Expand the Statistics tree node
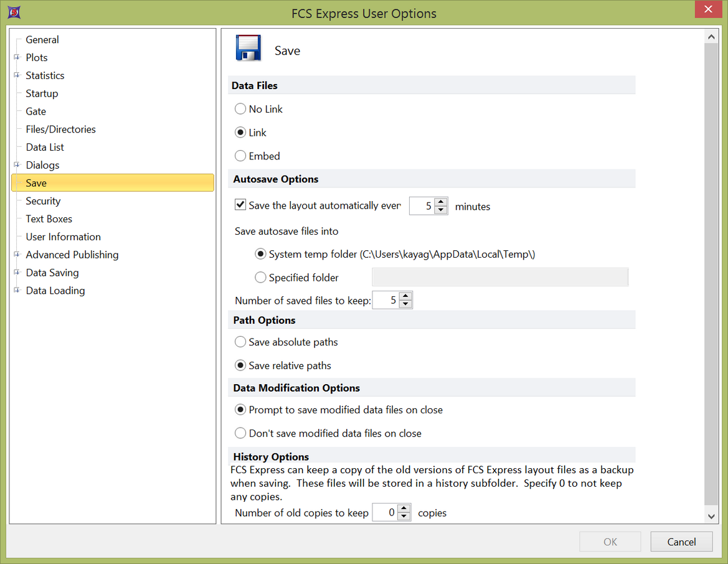The image size is (728, 564). click(17, 75)
